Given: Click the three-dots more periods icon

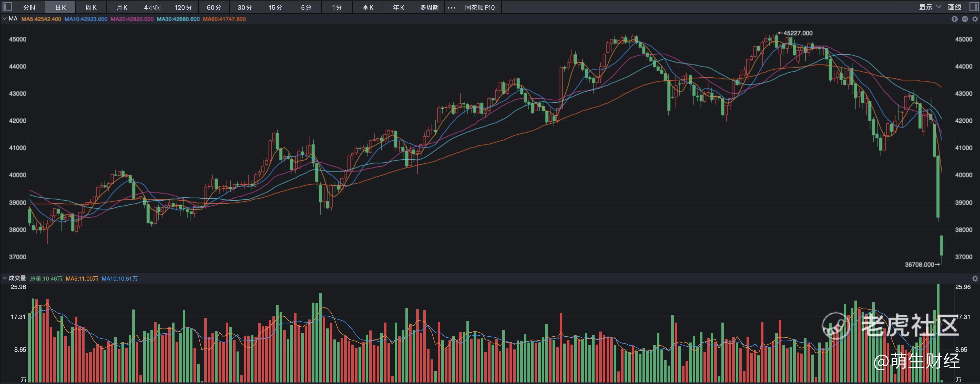Looking at the screenshot, I should [x=451, y=8].
